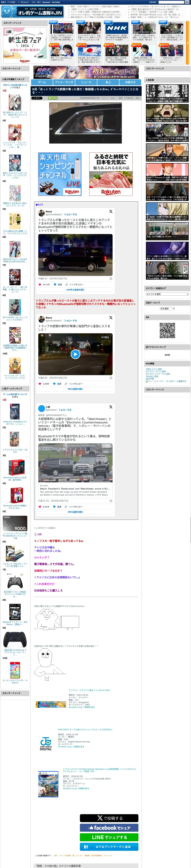Follow 小泉 via フォローする link
191x868 pixels.
[x=65, y=410]
